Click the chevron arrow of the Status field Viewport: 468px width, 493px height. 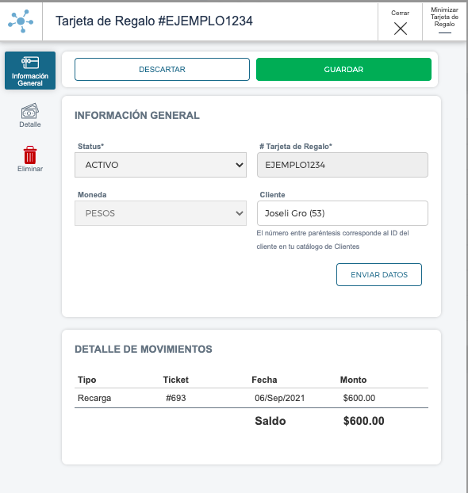click(x=239, y=165)
